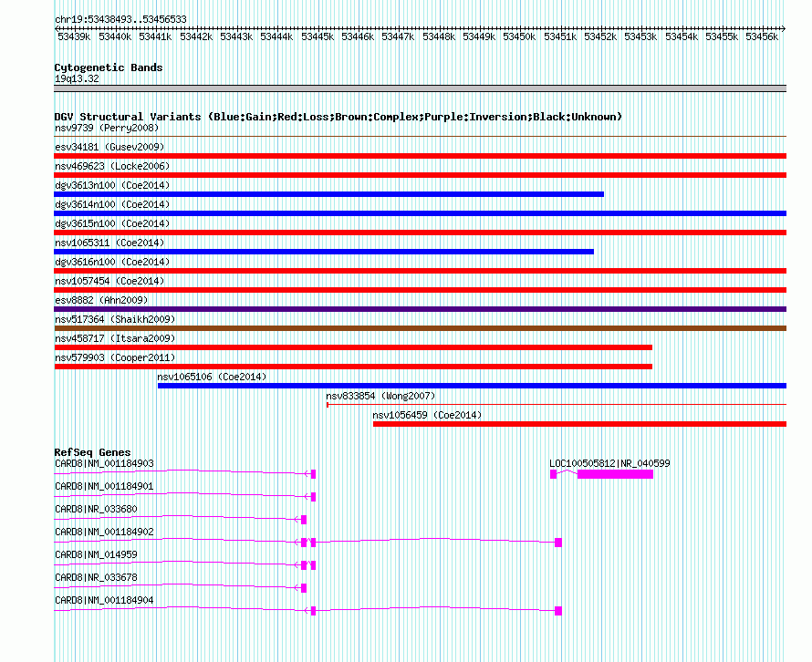Click the LOC100505812|NR_040599 gene label
Screen dimensions: 812x662
(x=609, y=463)
